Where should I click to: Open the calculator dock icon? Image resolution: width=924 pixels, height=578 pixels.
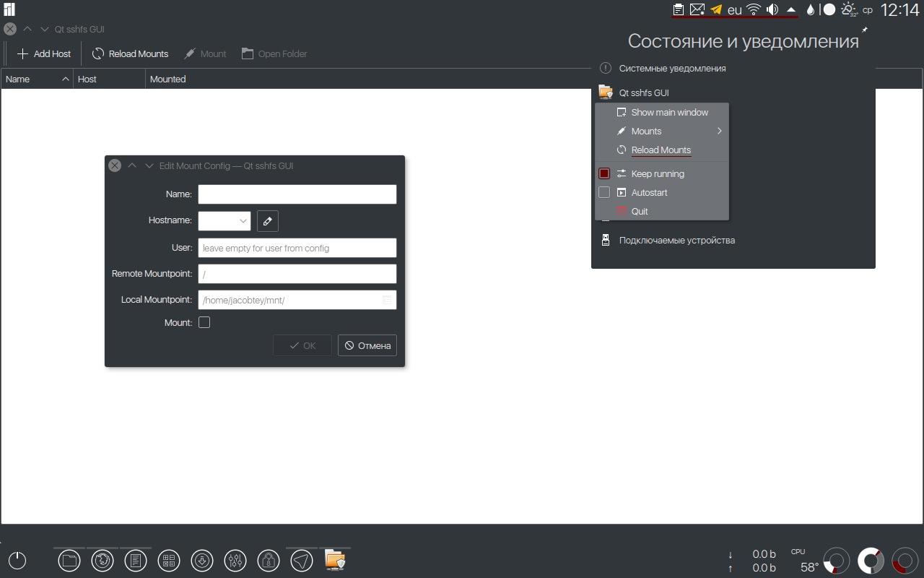(x=169, y=560)
